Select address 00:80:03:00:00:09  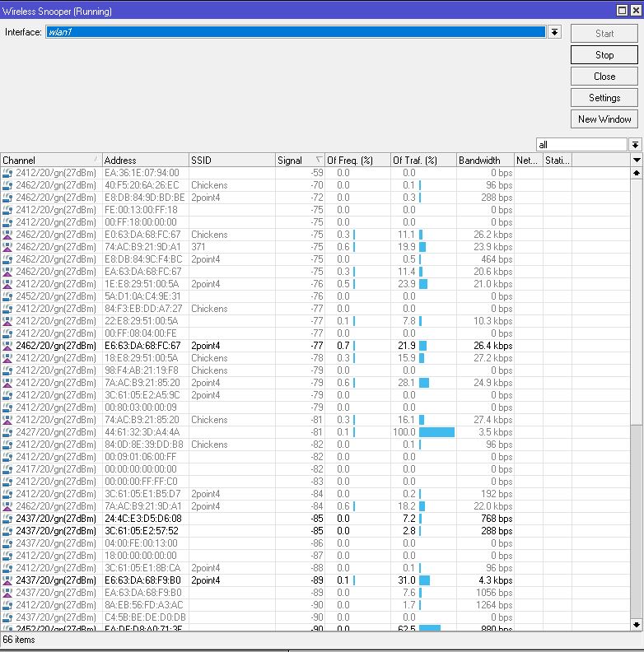tap(141, 407)
